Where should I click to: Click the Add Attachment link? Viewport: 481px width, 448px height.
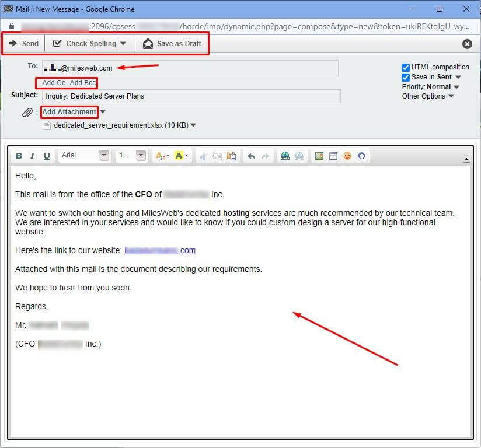coord(69,112)
